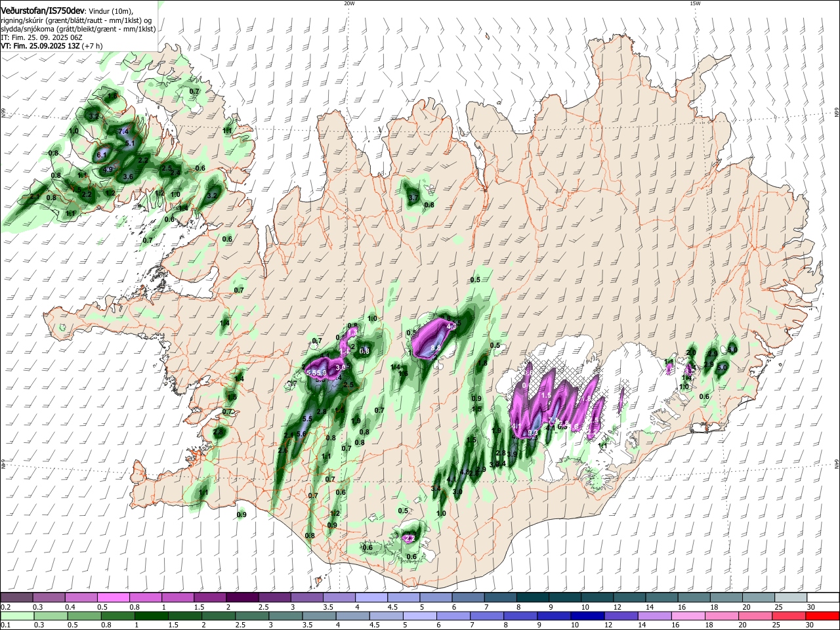This screenshot has height=630, width=840.
Task: Pick the lavender 14 swatch, lower legend row
Action: (x=654, y=616)
